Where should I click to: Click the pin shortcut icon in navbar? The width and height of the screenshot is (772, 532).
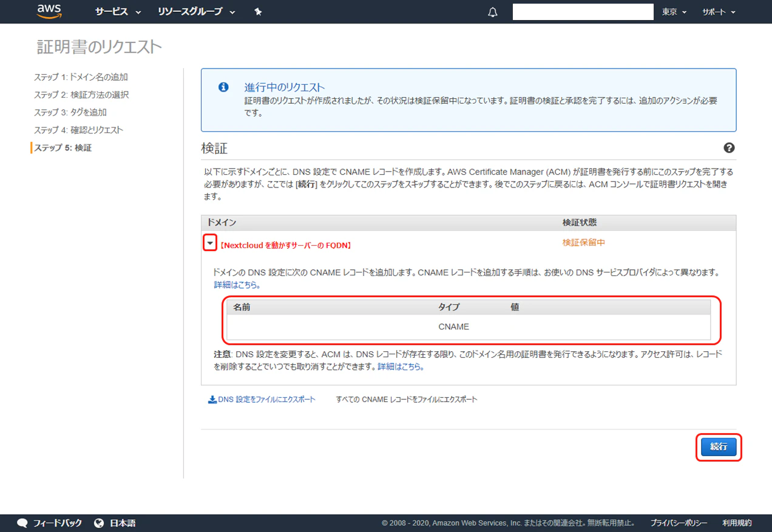(258, 12)
